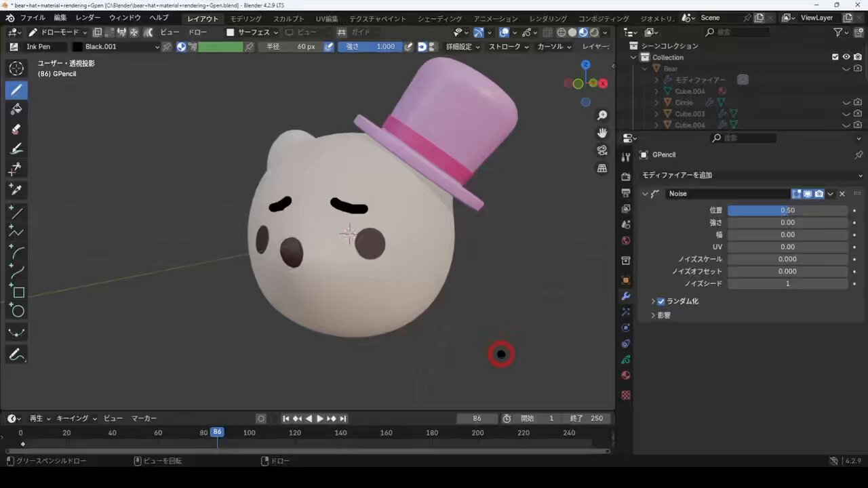
Task: Toggle radius pen pressure button
Action: pos(329,47)
